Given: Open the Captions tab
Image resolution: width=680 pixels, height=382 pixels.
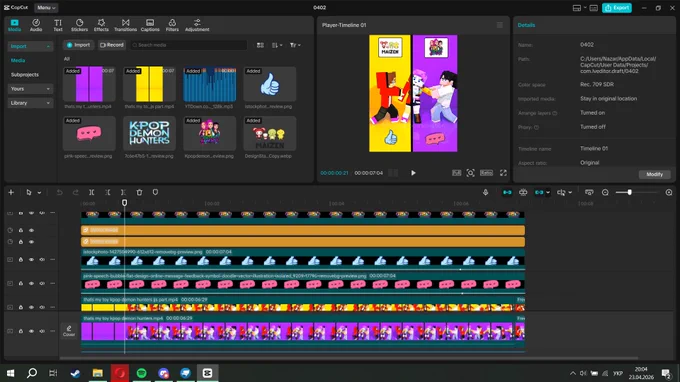Looking at the screenshot, I should [150, 25].
